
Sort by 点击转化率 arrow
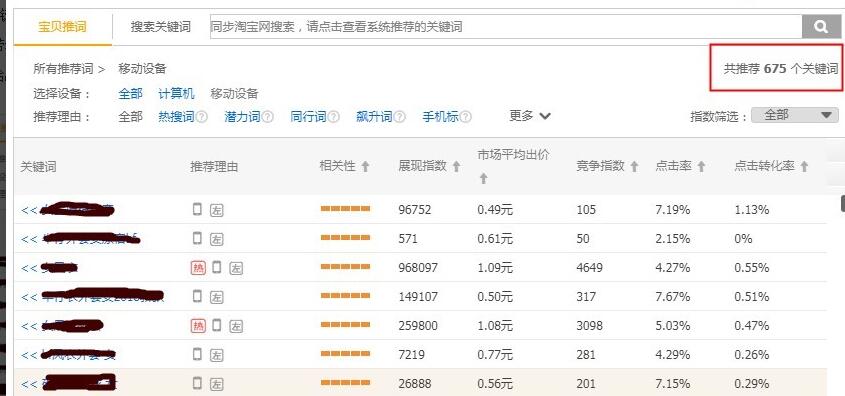(x=804, y=166)
